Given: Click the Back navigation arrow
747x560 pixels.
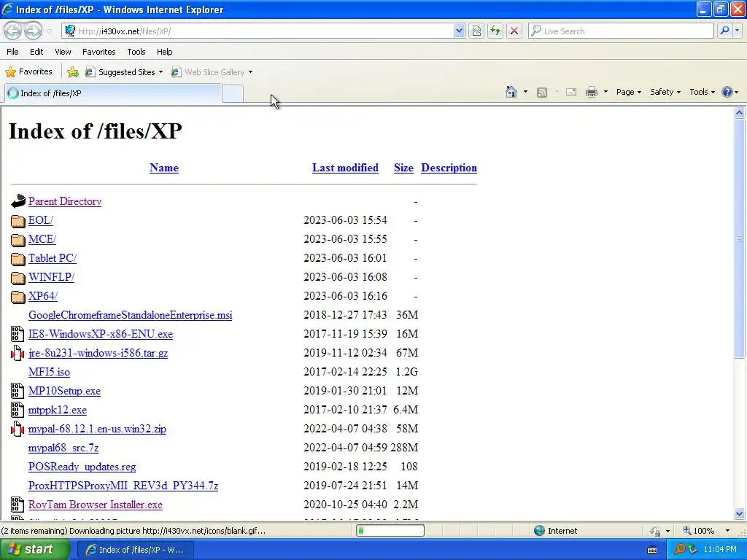Looking at the screenshot, I should pos(13,31).
